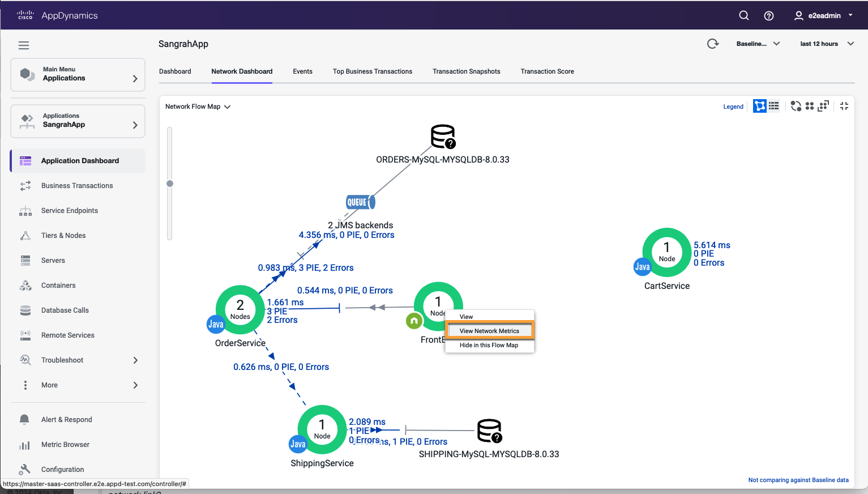This screenshot has height=494, width=868.
Task: Expand the Applications SangrahApp selector
Action: click(78, 121)
